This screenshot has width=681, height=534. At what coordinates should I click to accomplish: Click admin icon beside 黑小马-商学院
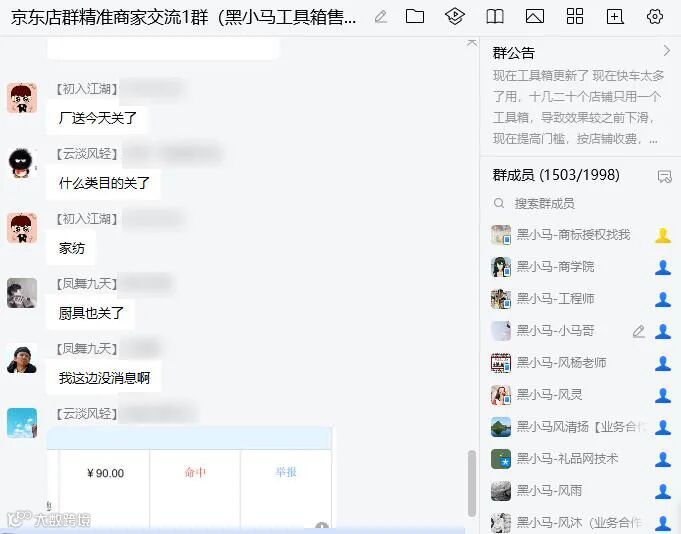coord(663,267)
